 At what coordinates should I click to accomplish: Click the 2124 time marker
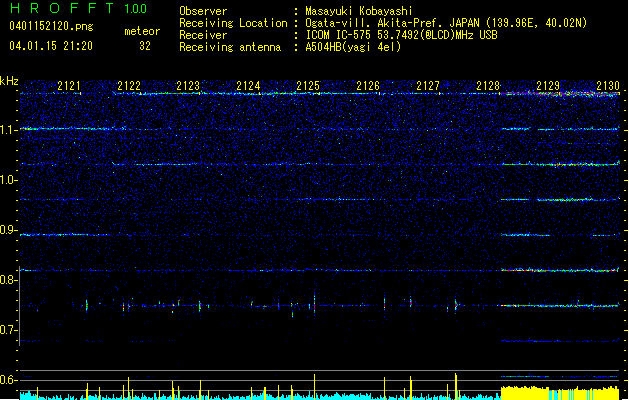[248, 86]
